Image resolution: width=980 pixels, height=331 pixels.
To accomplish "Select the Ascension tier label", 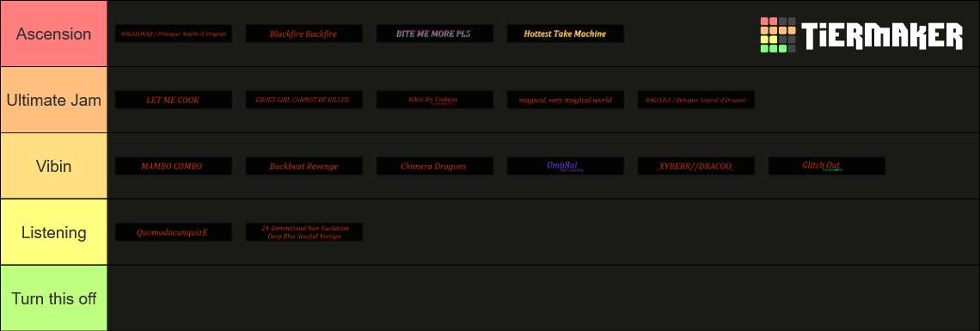I will tap(54, 34).
